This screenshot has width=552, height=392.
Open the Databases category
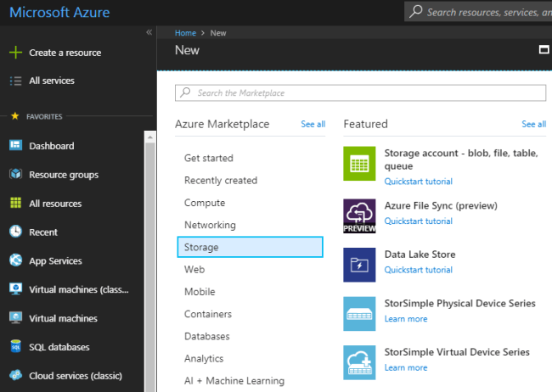[206, 336]
